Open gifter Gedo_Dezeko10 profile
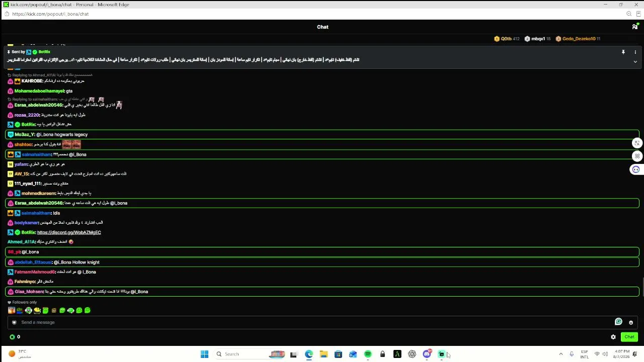Screen dimensions: 644x362 tap(578, 39)
